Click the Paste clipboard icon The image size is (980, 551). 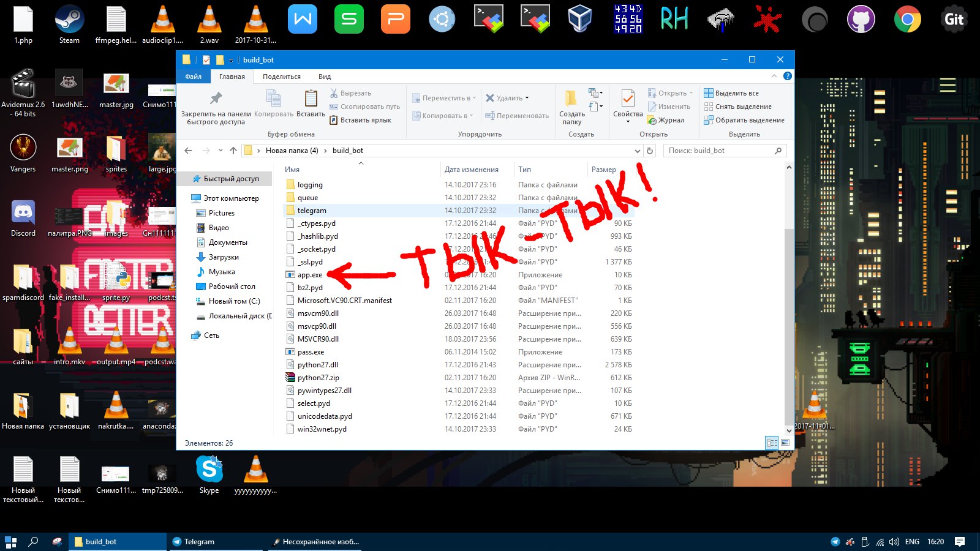click(311, 98)
